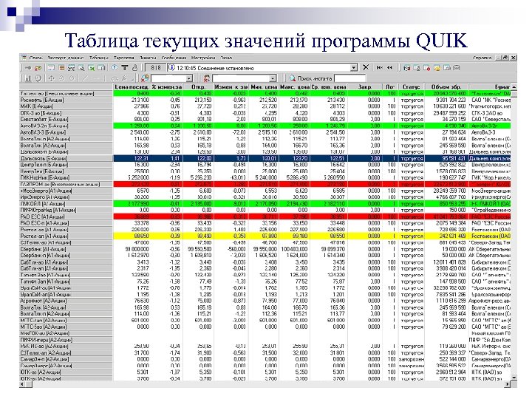Image resolution: width=532 pixels, height=399 pixels.
Task: Click the bar chart icon in second toolbar
Action: pos(28,78)
